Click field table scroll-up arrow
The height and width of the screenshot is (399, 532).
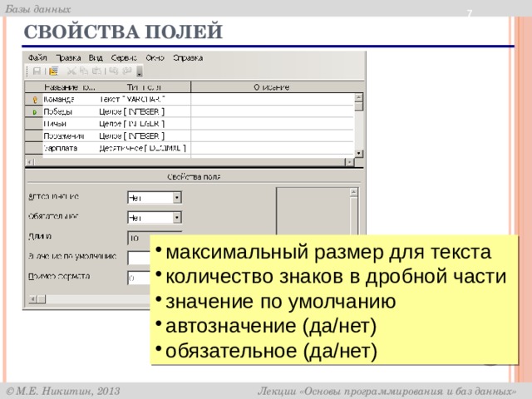pyautogui.click(x=358, y=98)
